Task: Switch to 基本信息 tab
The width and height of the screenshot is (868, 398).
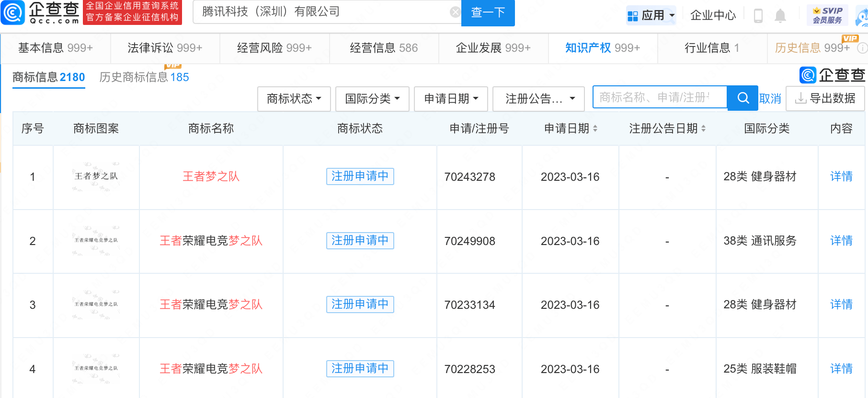Action: pyautogui.click(x=56, y=48)
